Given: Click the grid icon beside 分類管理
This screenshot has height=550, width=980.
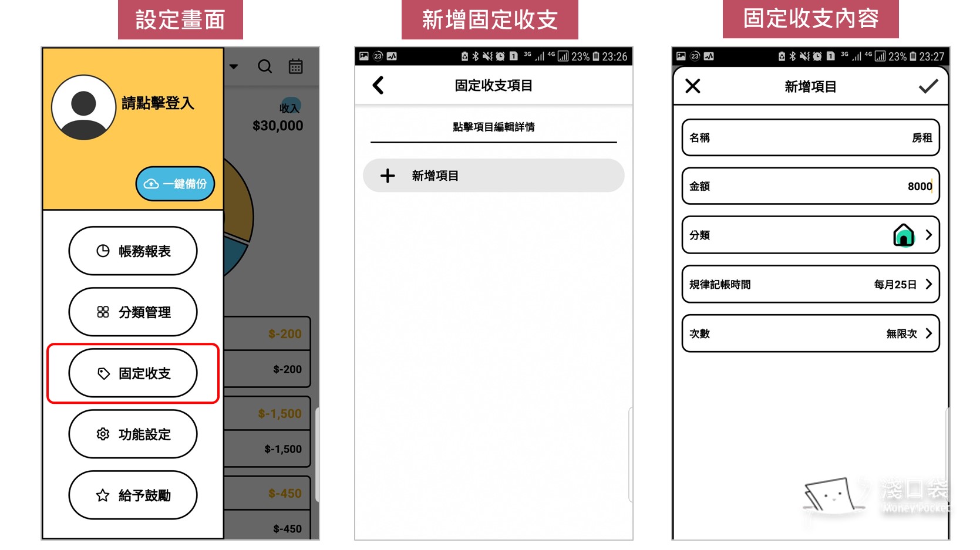Looking at the screenshot, I should tap(103, 312).
